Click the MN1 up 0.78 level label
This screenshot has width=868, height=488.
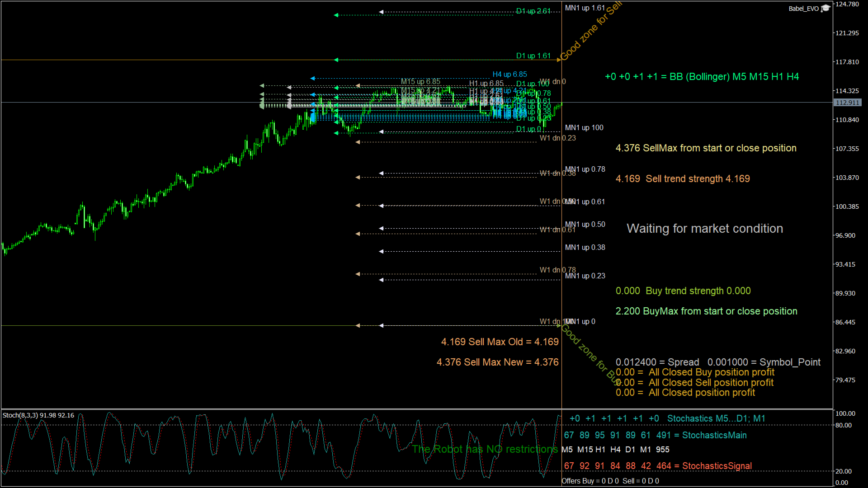click(x=585, y=169)
